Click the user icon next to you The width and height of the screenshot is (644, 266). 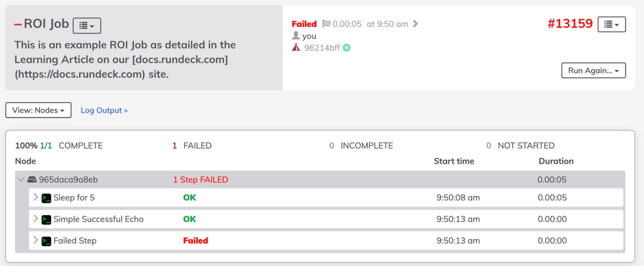coord(296,35)
